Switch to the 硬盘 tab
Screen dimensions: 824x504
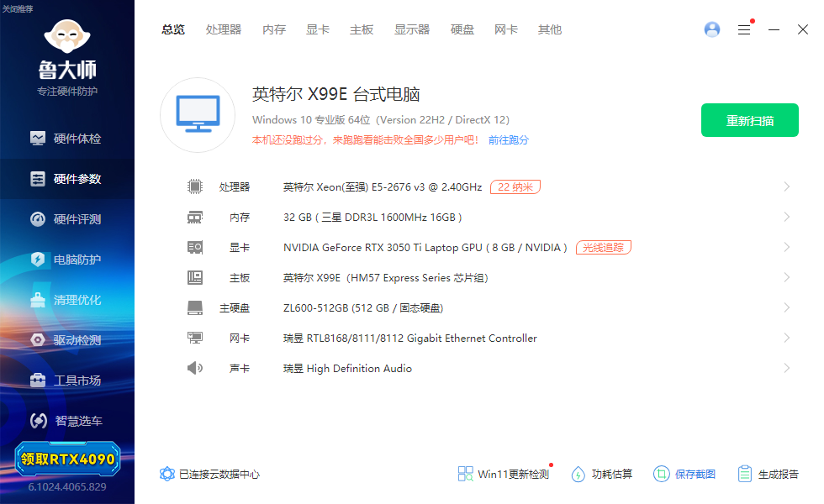tap(462, 29)
